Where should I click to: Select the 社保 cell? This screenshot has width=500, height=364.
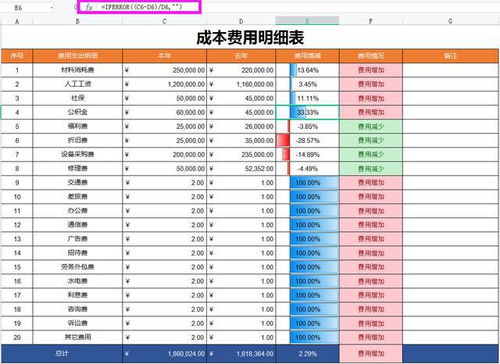click(x=78, y=98)
